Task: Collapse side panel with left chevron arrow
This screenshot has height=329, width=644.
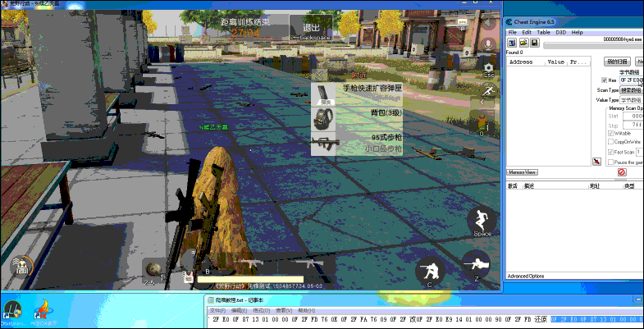Action: coord(482,103)
